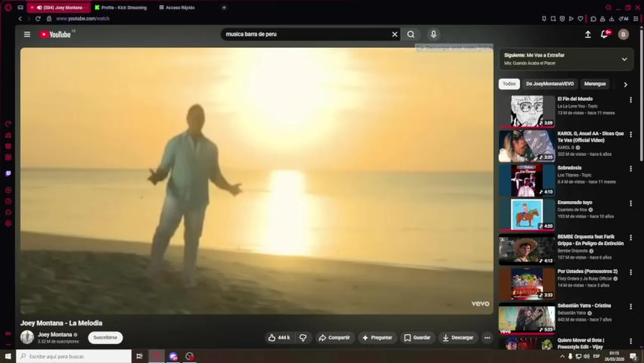The width and height of the screenshot is (644, 363).
Task: Open the taskbar volume control
Action: [x=586, y=356]
